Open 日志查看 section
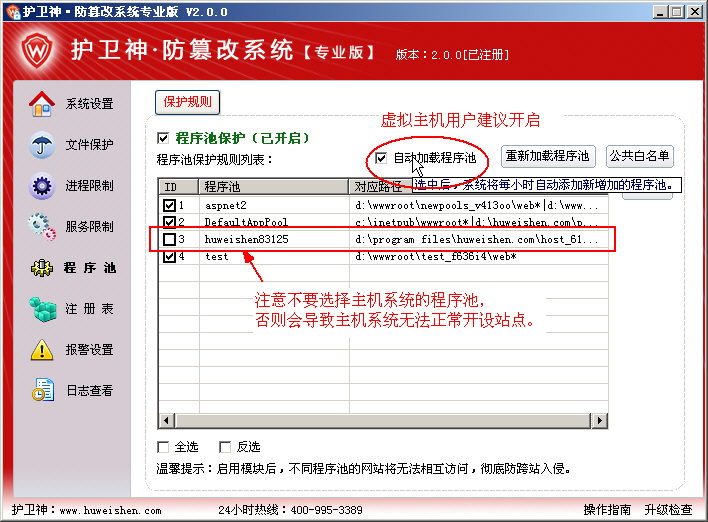 coord(89,391)
